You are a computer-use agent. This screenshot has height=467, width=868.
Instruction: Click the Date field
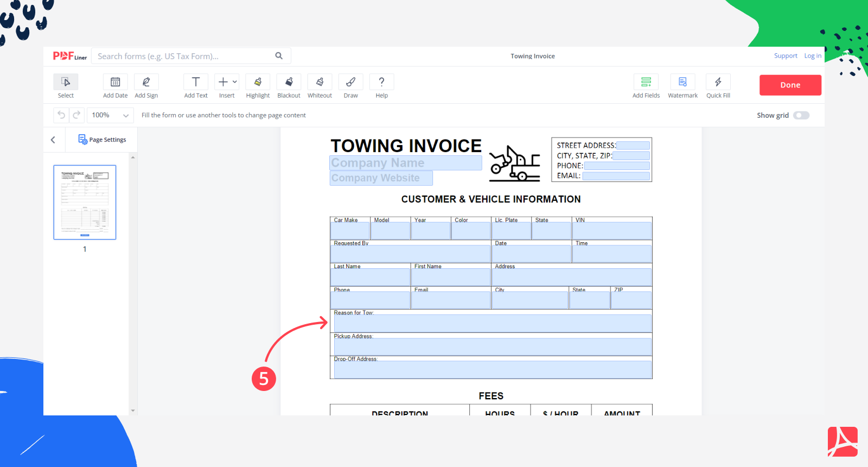pyautogui.click(x=532, y=254)
